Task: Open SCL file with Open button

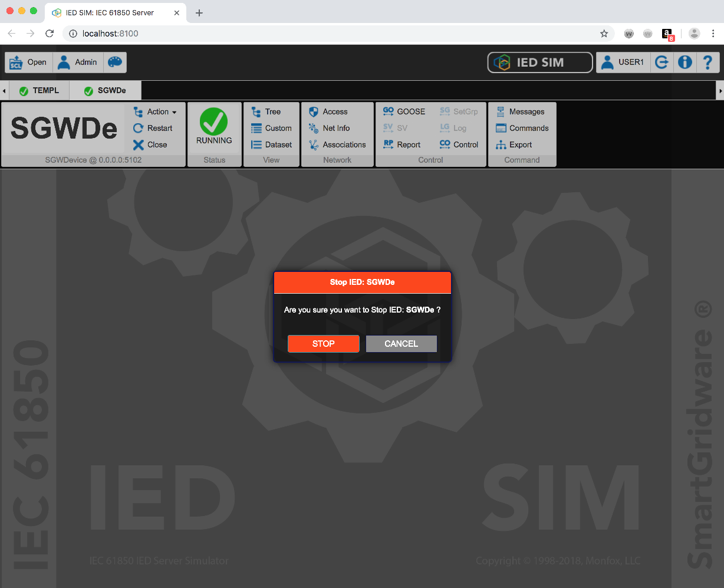Action: click(x=29, y=62)
